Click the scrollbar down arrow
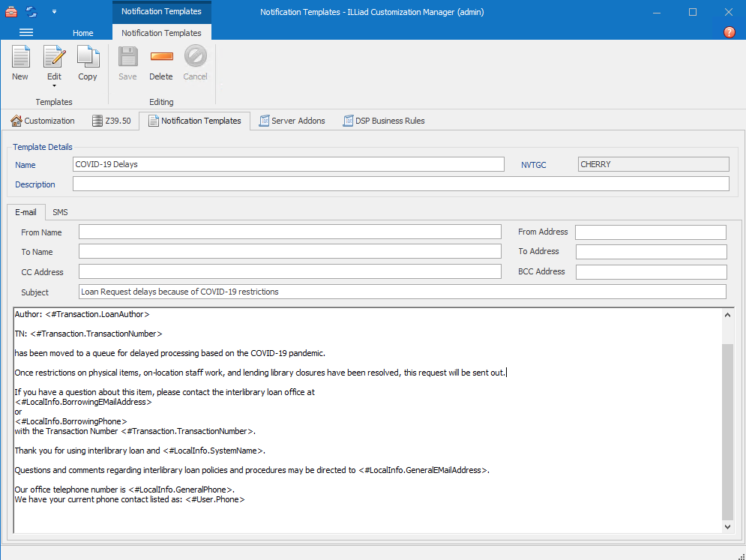 727,526
